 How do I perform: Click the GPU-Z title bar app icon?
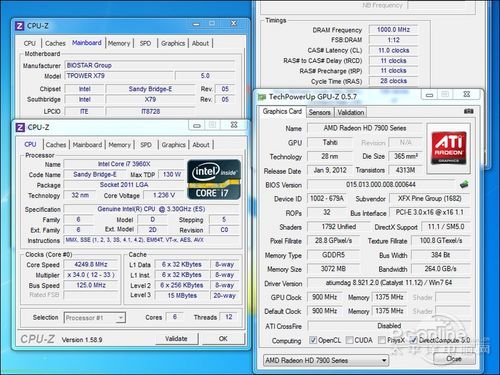262,97
